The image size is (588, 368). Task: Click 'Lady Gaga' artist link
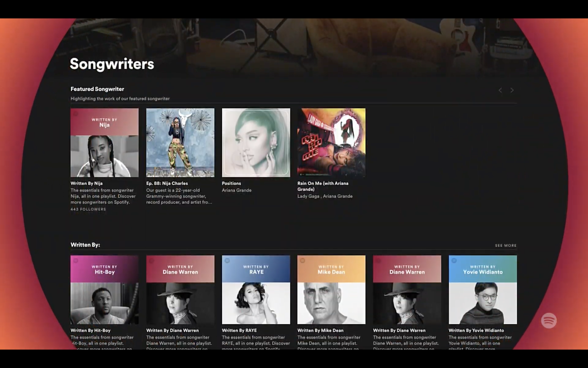pos(308,196)
